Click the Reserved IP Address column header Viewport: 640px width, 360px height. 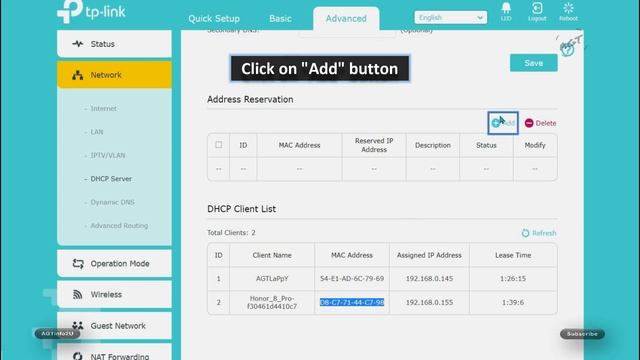[x=374, y=145]
